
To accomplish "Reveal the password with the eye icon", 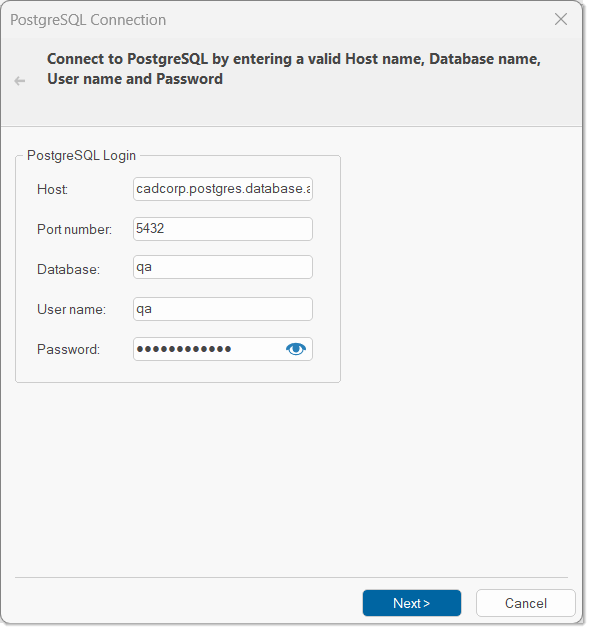I will tap(296, 349).
